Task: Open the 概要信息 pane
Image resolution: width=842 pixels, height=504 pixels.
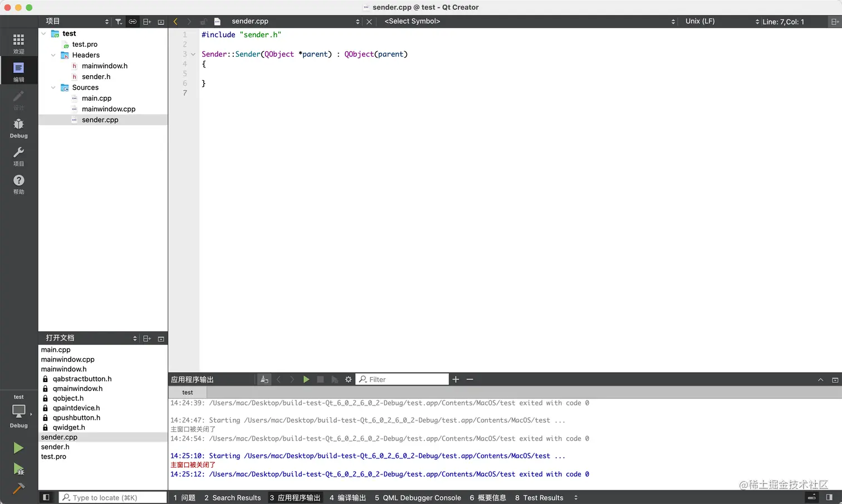Action: click(488, 497)
